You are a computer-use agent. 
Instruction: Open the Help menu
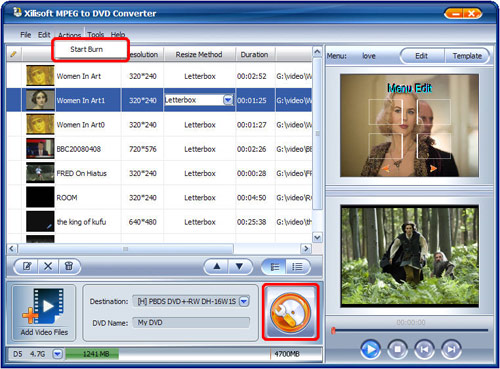(118, 35)
